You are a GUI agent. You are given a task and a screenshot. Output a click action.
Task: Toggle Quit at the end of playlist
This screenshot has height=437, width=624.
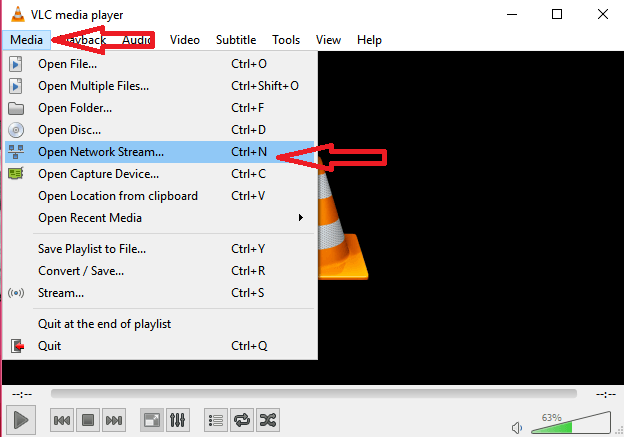159,324
